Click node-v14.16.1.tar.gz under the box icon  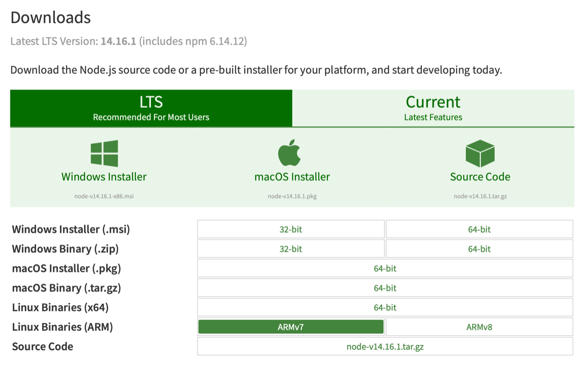pyautogui.click(x=480, y=196)
